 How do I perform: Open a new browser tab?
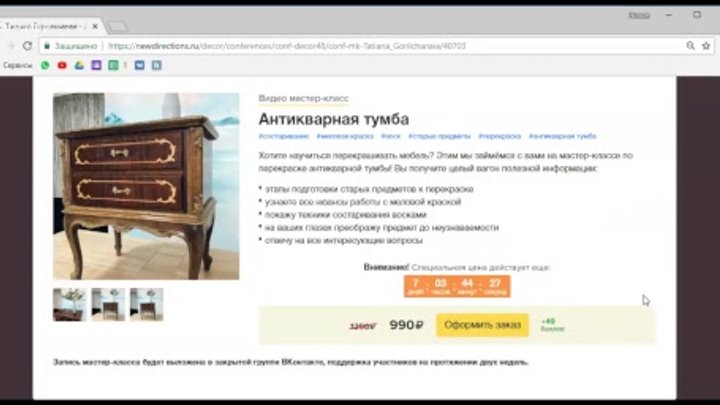(x=118, y=26)
